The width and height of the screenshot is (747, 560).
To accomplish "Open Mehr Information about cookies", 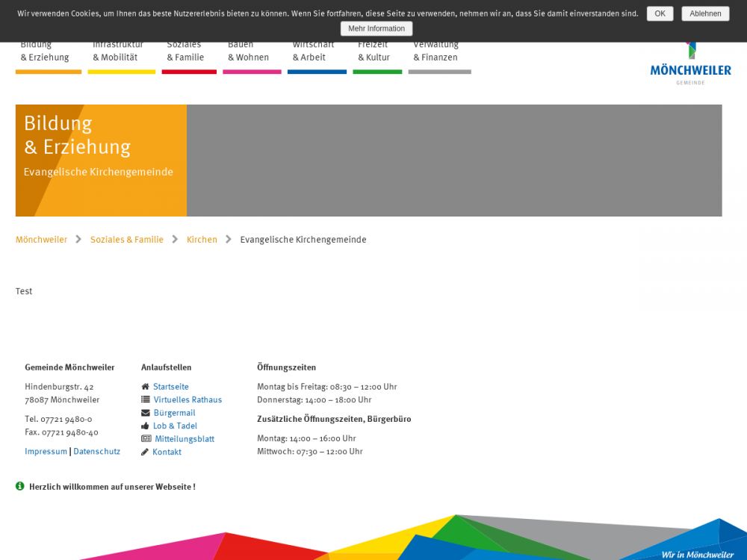I will click(376, 28).
